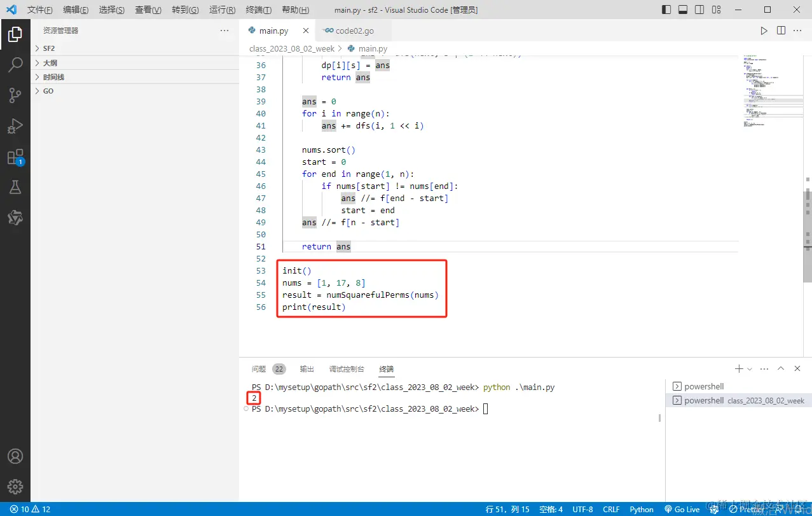The height and width of the screenshot is (516, 812).
Task: Expand the SF2 folder section
Action: [135, 48]
